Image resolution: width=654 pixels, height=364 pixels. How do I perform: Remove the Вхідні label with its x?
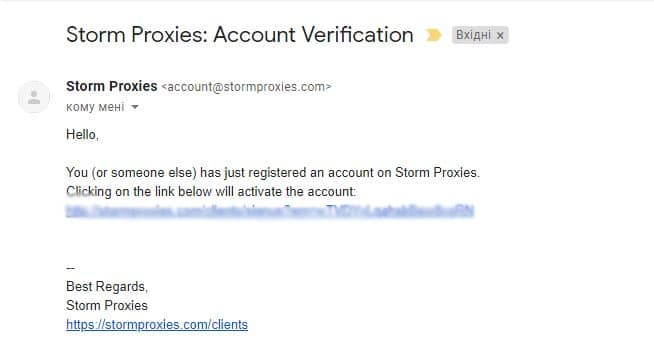click(x=500, y=36)
